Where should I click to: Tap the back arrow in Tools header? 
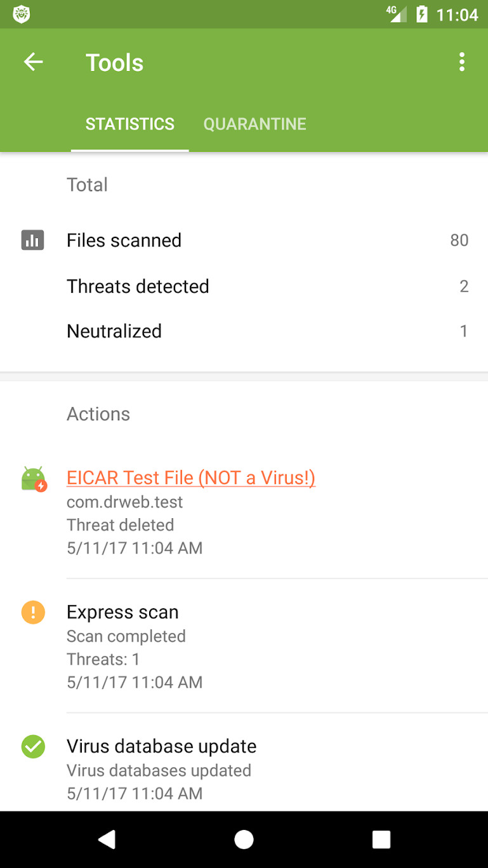[33, 62]
